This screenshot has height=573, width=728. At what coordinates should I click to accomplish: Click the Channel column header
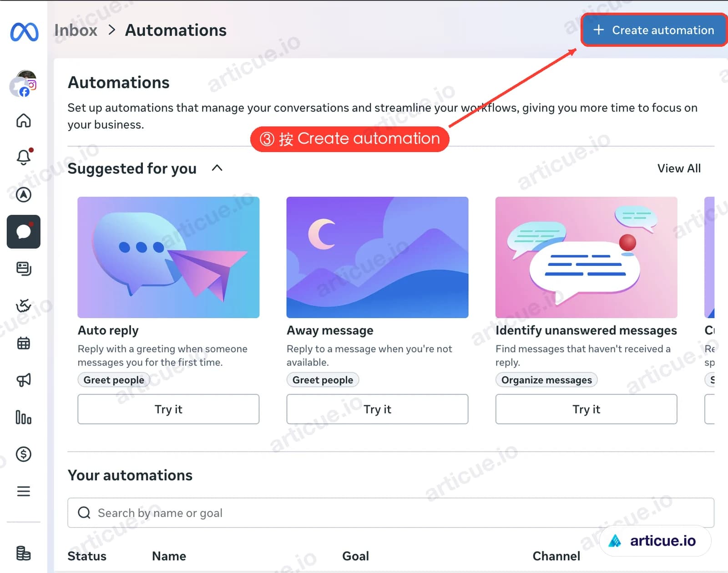(556, 556)
